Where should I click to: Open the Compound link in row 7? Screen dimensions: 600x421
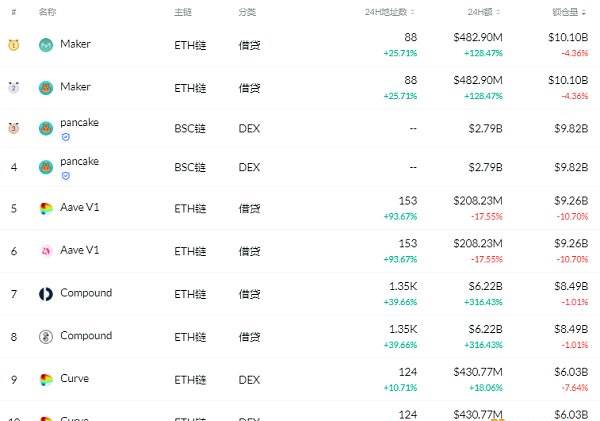pos(86,293)
